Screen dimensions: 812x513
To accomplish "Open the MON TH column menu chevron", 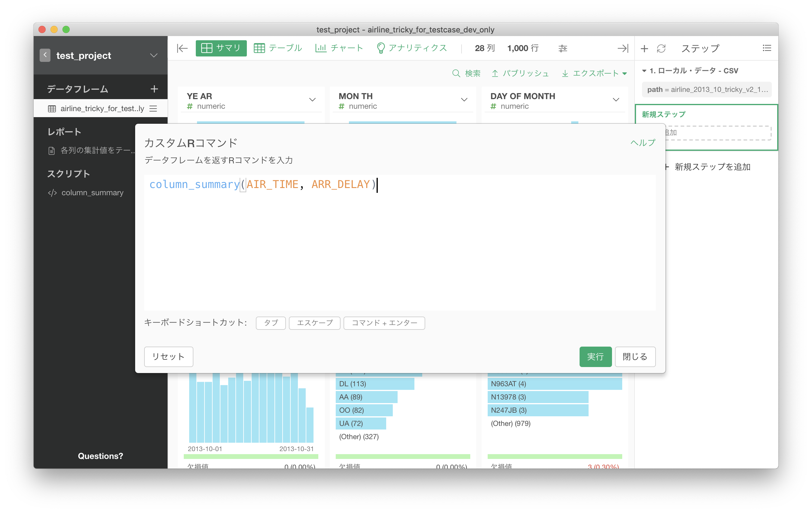I will 464,99.
